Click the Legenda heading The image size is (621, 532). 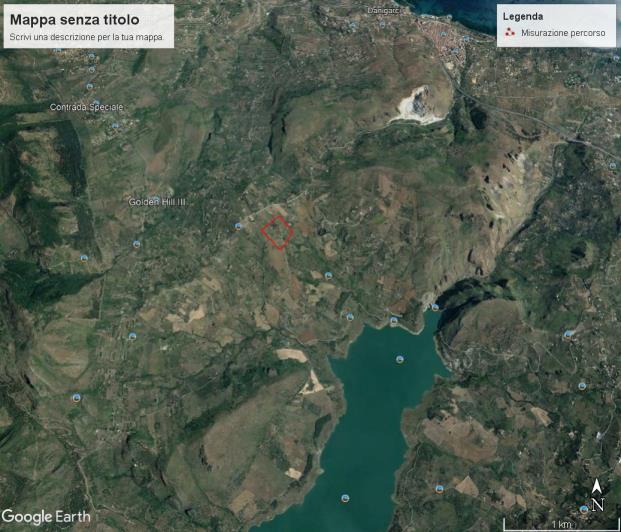[x=523, y=17]
